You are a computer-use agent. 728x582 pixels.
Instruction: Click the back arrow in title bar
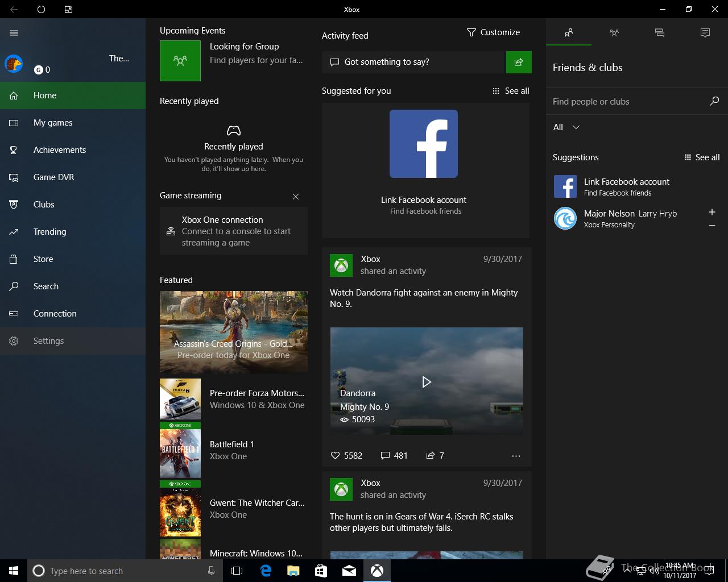click(14, 9)
